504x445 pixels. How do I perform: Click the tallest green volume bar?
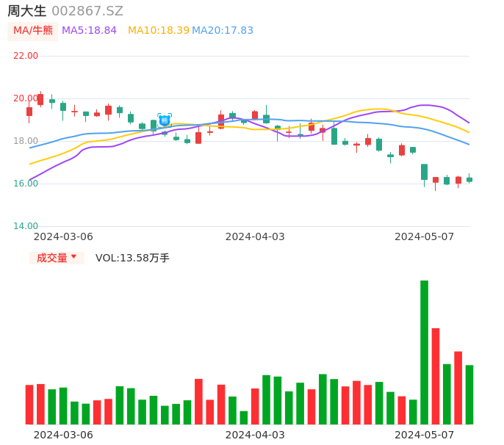[424, 352]
